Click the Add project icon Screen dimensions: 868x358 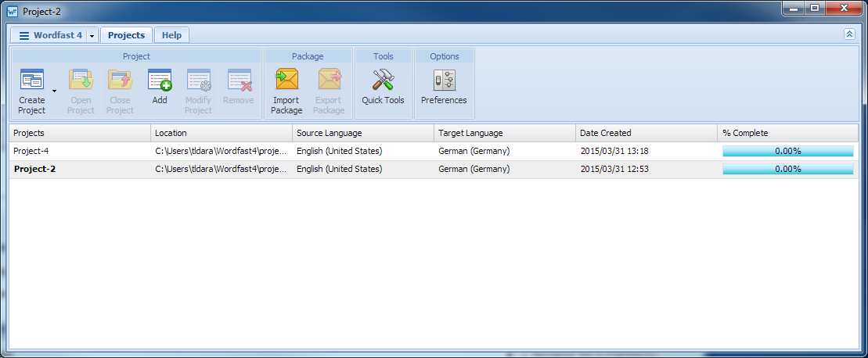[x=160, y=80]
